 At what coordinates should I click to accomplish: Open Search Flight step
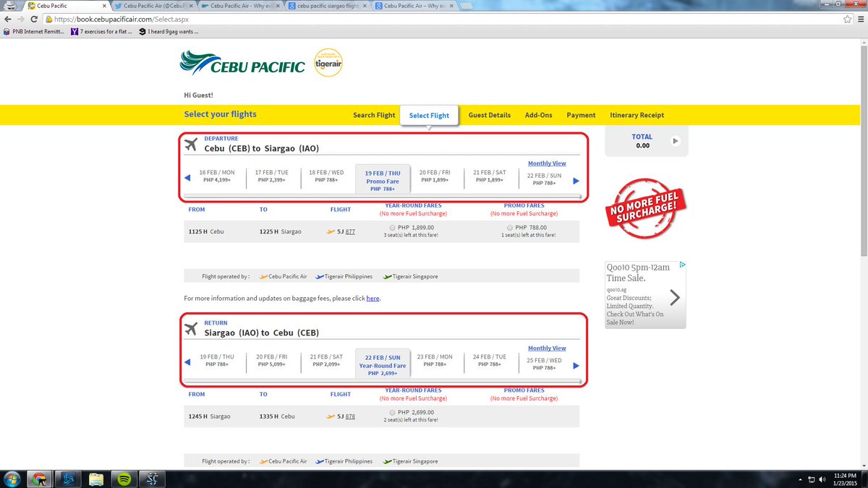pyautogui.click(x=374, y=115)
